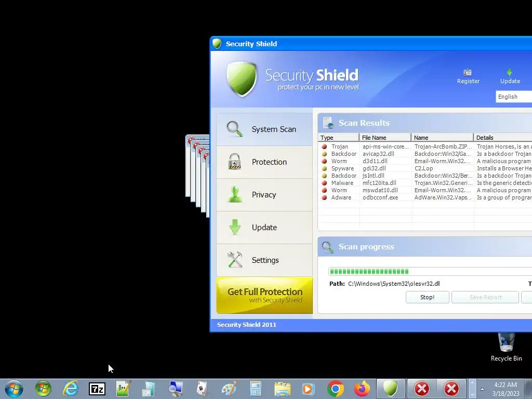Click the Windows flag taskbar icon
532x399 pixels.
click(43, 389)
